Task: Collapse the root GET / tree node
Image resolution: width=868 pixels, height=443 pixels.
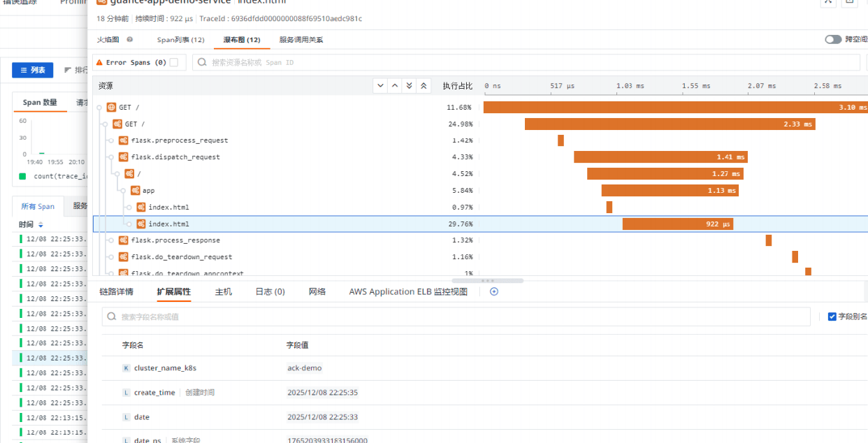Action: pos(99,108)
